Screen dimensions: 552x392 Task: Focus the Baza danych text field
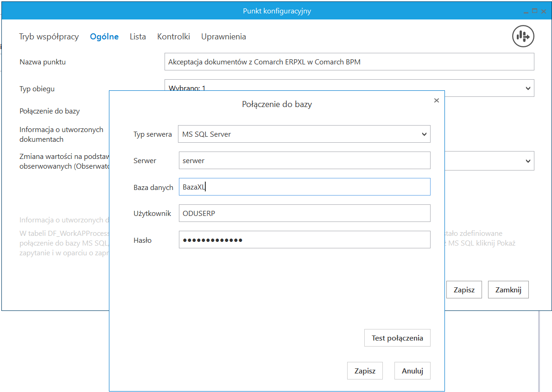tap(304, 187)
